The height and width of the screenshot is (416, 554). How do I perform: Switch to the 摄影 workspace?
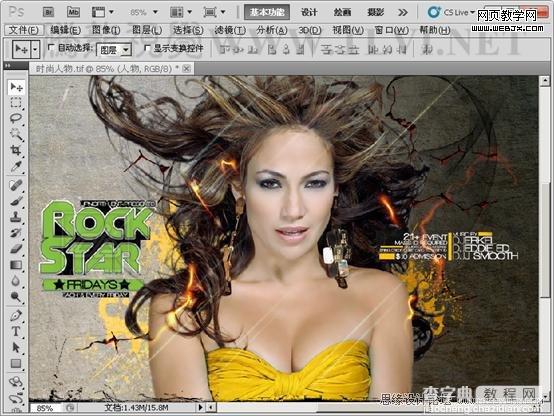pyautogui.click(x=375, y=12)
